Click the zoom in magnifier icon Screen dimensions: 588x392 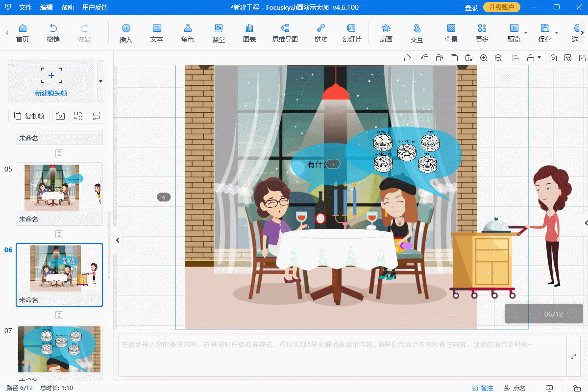point(484,58)
